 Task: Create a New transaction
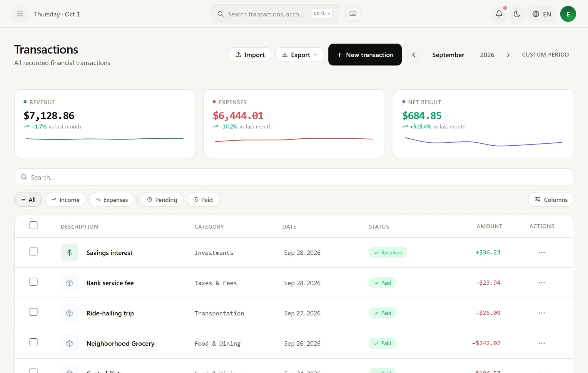click(x=365, y=55)
